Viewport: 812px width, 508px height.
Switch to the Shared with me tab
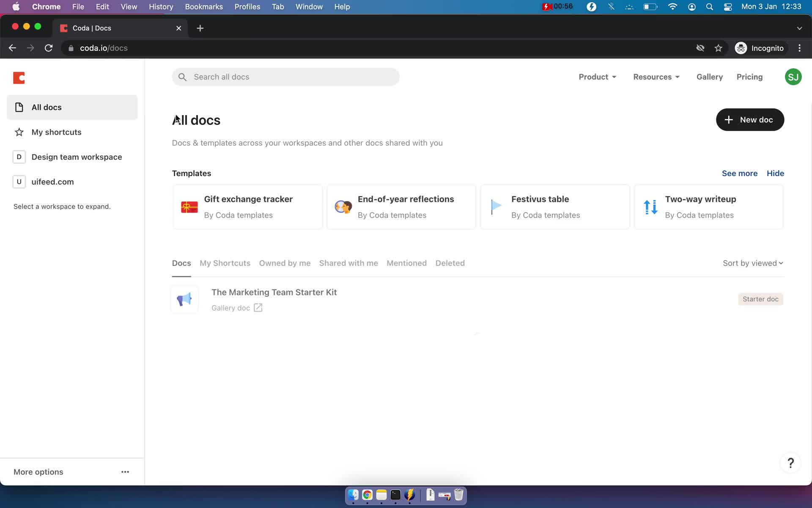pyautogui.click(x=348, y=263)
